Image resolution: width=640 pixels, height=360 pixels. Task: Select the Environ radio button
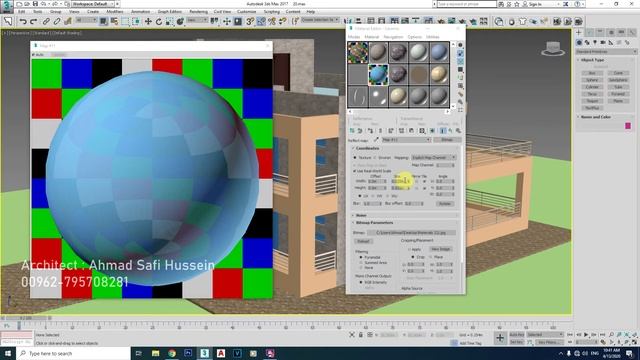click(x=375, y=158)
